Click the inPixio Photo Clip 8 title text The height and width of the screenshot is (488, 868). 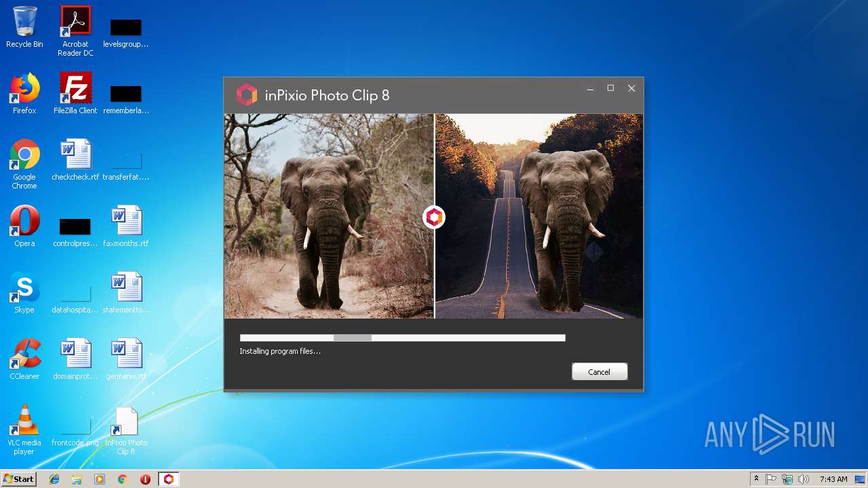327,96
